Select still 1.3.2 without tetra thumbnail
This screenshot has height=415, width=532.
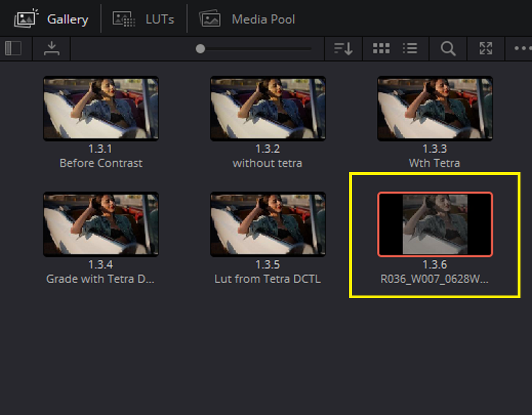[268, 108]
